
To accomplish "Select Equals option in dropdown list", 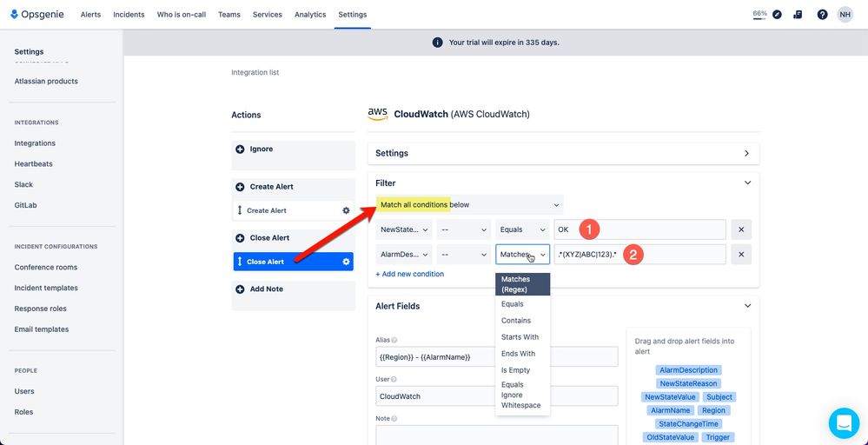I will coord(522,304).
